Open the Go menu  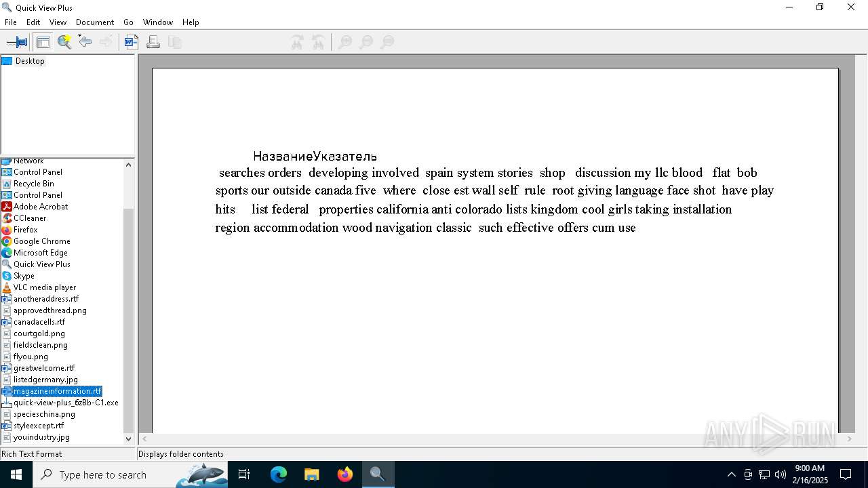(x=128, y=22)
